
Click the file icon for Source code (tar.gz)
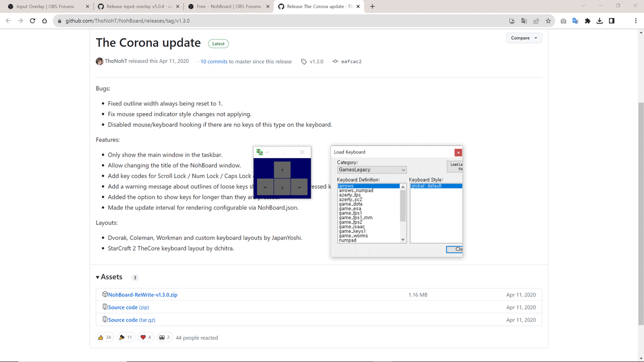(x=105, y=320)
